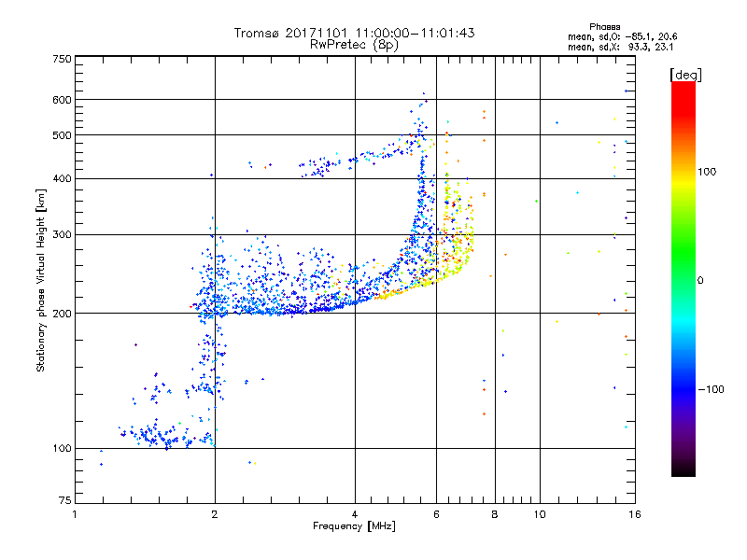Click the y-axis '750' tick label
This screenshot has width=747, height=560.
click(x=62, y=59)
